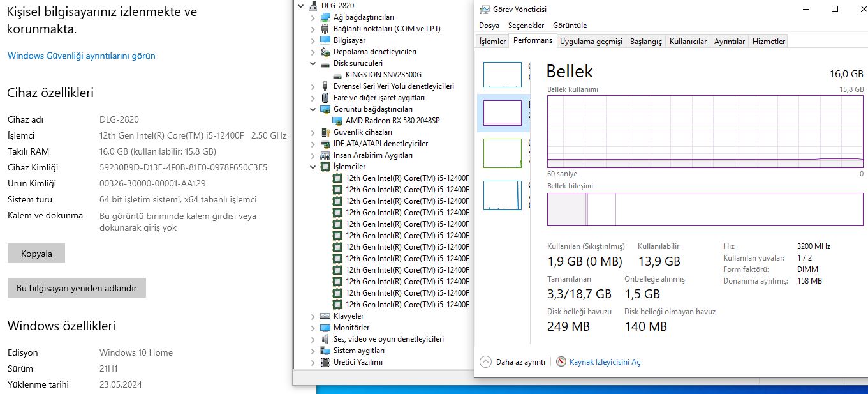Viewport: 868px width, 394px height.
Task: Click the IDE ATA/ATAPI denetleyiciler icon
Action: (x=325, y=144)
